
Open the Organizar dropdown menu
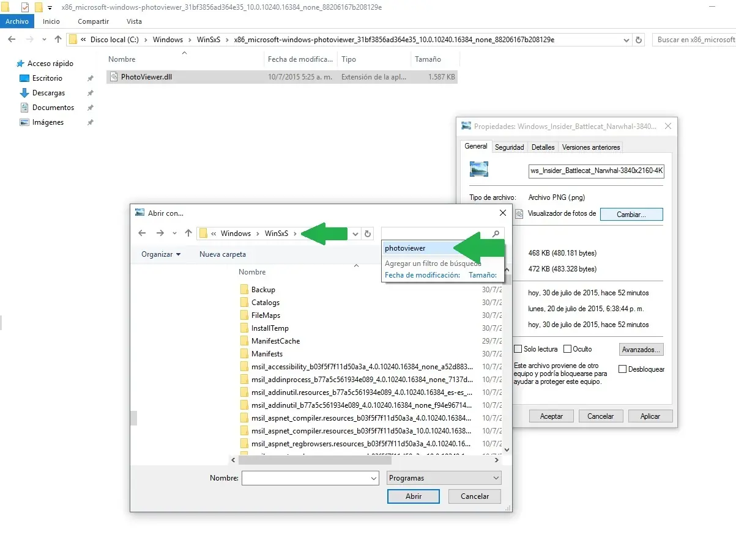pos(161,254)
